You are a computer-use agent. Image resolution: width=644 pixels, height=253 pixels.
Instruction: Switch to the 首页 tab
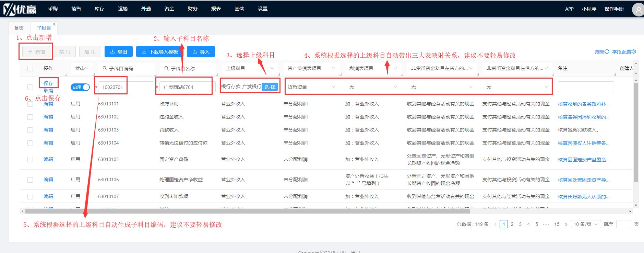(19, 28)
